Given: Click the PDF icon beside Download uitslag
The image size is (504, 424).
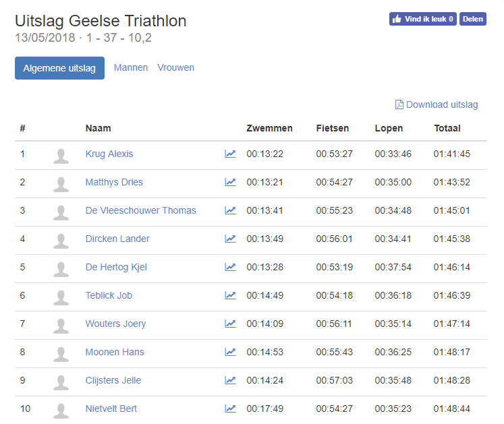Looking at the screenshot, I should point(399,104).
